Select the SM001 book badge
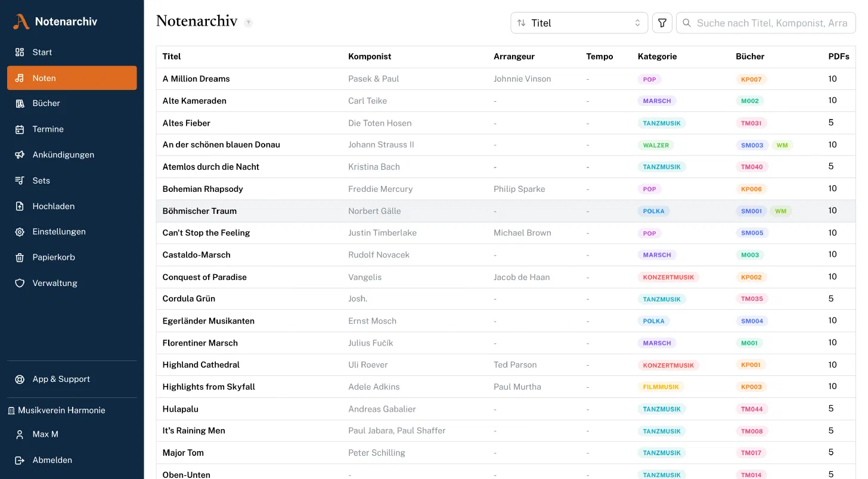Screen dimensions: 868x479 752,211
